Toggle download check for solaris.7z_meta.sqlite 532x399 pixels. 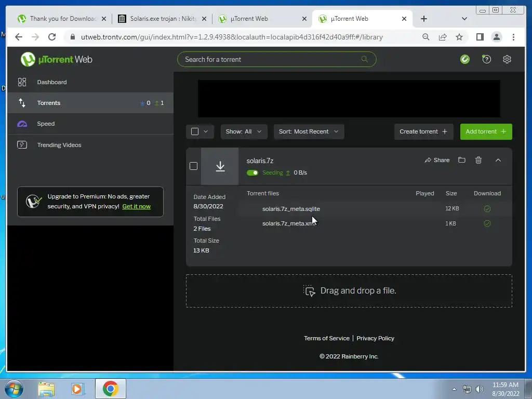pyautogui.click(x=487, y=209)
